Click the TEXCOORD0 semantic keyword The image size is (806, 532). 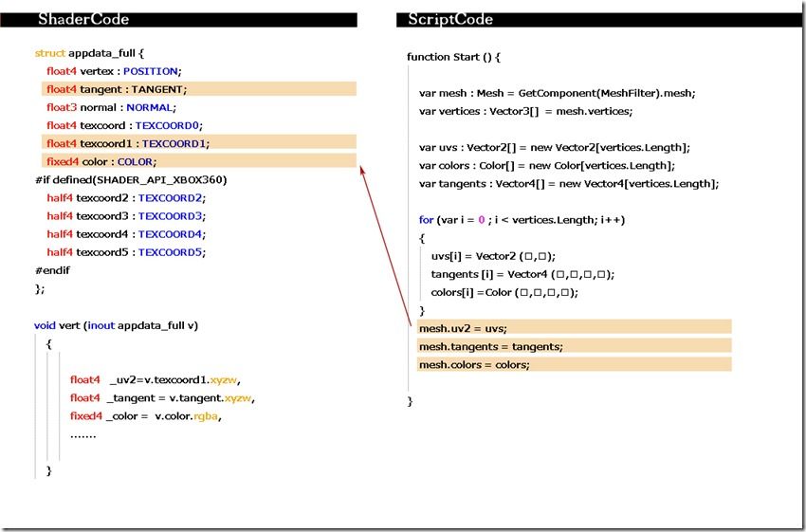point(167,125)
